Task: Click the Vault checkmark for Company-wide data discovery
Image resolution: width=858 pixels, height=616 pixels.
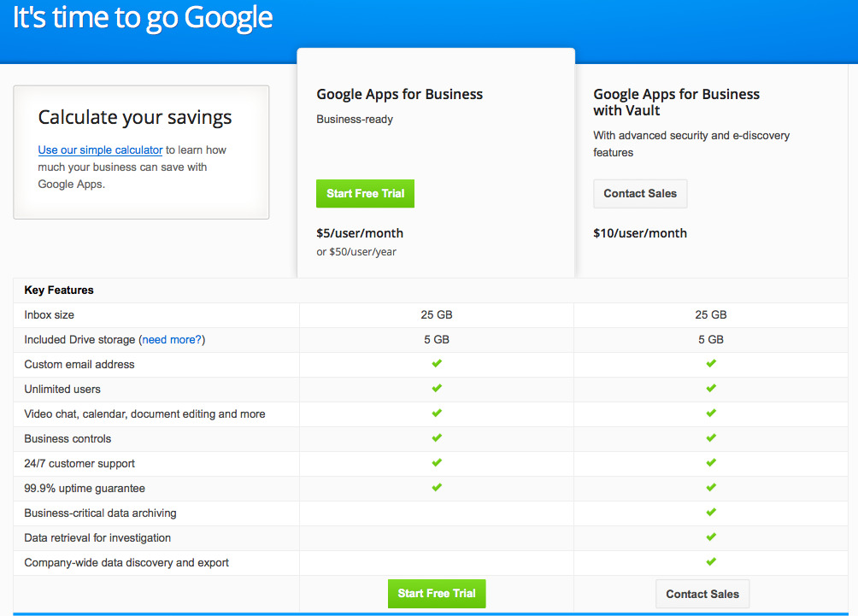Action: pyautogui.click(x=711, y=562)
